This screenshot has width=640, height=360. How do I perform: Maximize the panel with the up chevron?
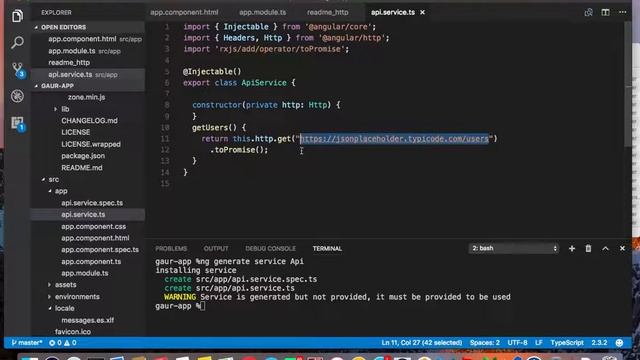click(605, 248)
